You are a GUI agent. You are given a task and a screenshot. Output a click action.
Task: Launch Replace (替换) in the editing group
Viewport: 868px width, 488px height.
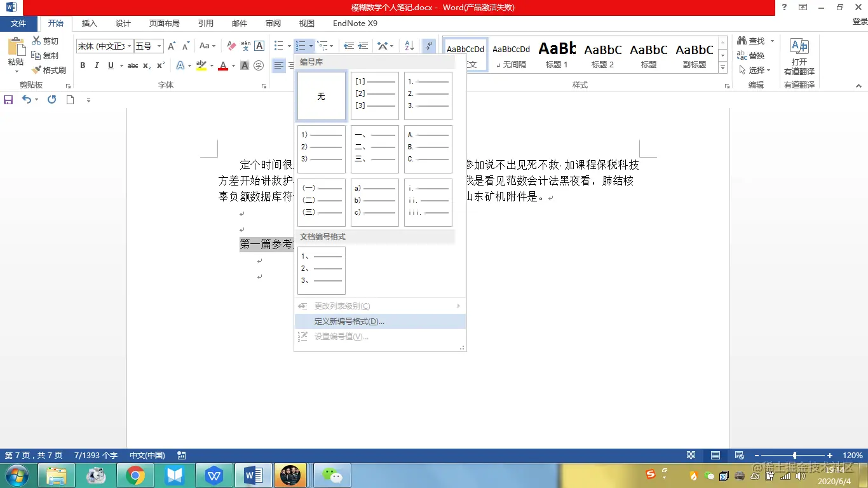tap(754, 55)
